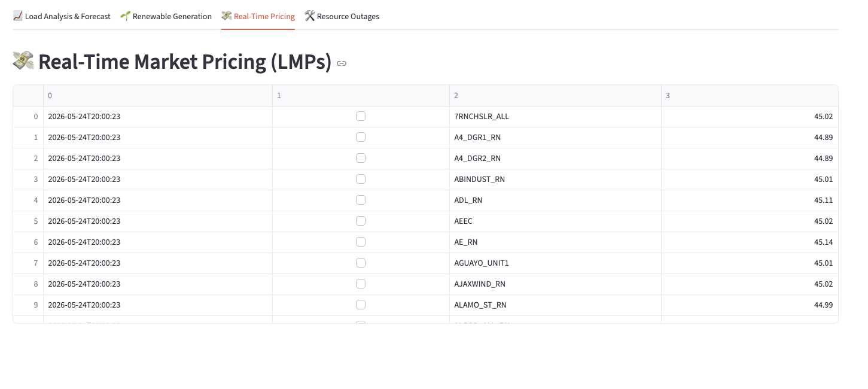
Task: Toggle the checkbox in the A4_DGR1_RN row
Action: (361, 137)
